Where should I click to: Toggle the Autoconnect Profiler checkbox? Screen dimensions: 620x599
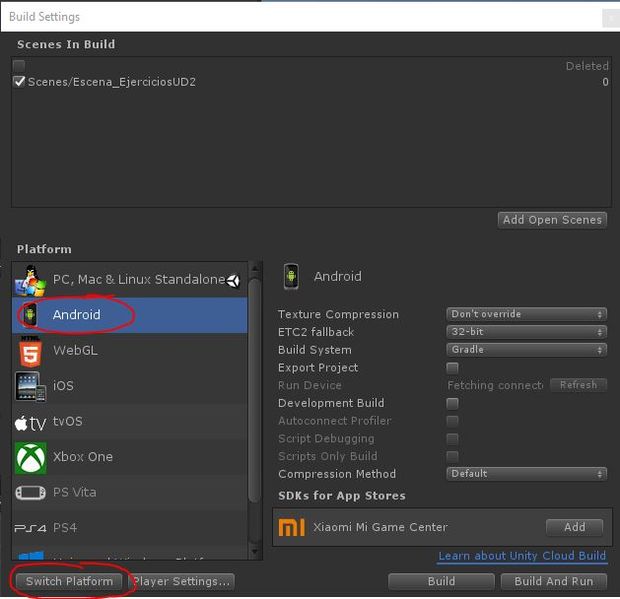point(452,421)
